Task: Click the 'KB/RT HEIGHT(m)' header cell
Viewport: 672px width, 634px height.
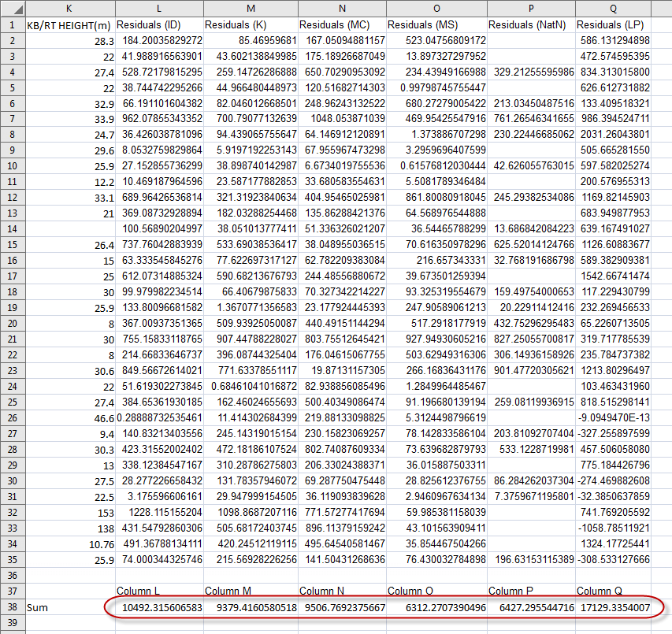Action: [70, 25]
